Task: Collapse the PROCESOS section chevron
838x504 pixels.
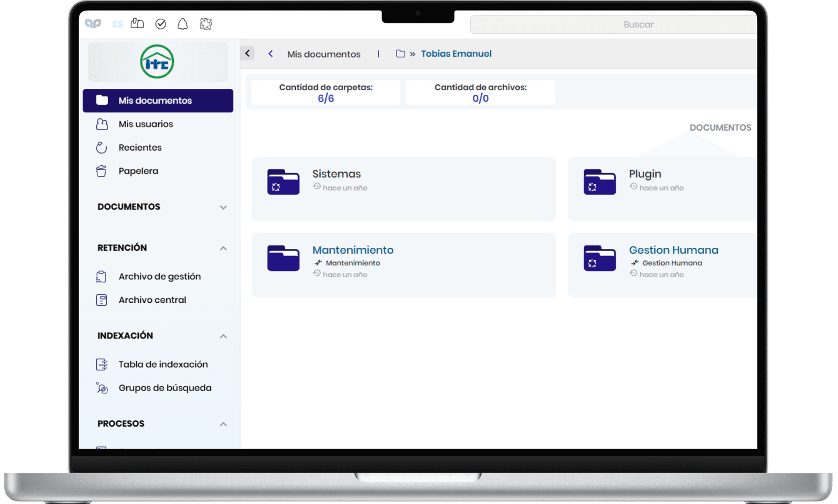Action: pyautogui.click(x=223, y=424)
